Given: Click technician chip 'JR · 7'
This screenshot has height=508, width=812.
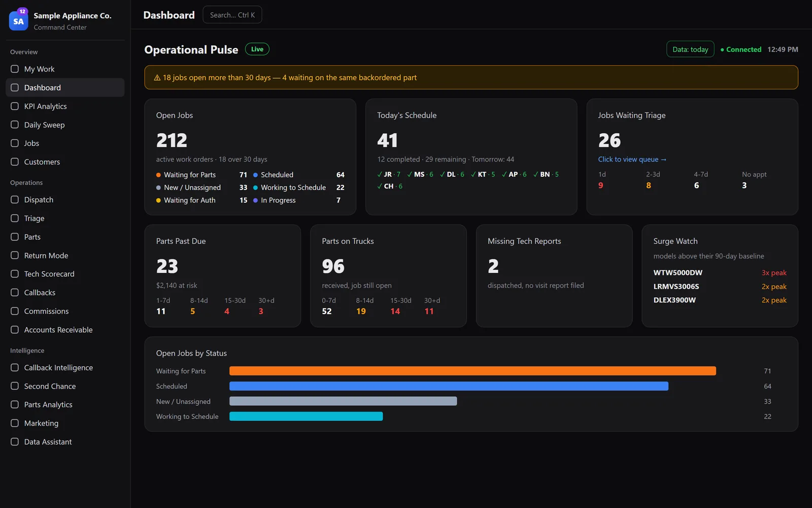Looking at the screenshot, I should (x=389, y=174).
